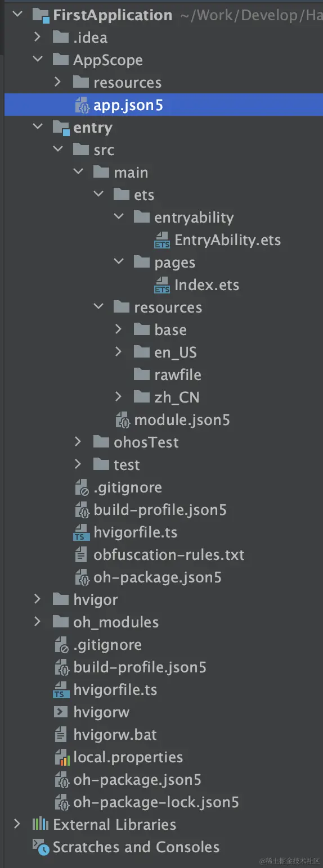Click the entry module folder icon
Viewport: 323px width, 868px height.
click(61, 128)
